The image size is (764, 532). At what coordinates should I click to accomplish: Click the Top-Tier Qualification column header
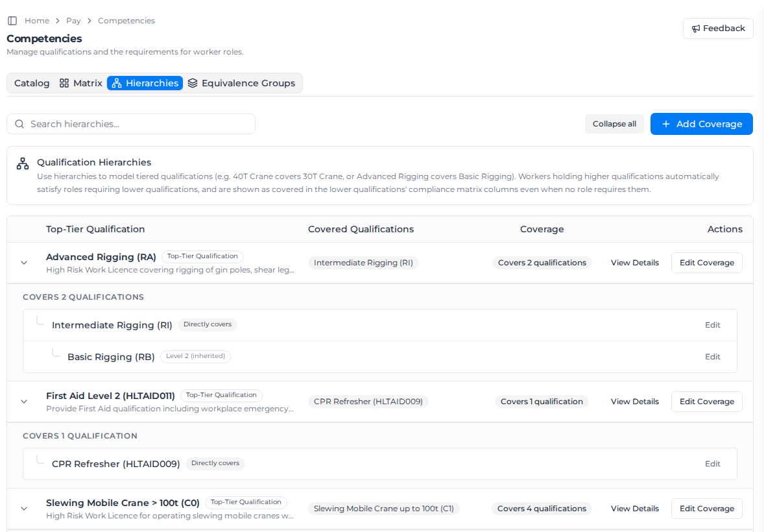(95, 230)
